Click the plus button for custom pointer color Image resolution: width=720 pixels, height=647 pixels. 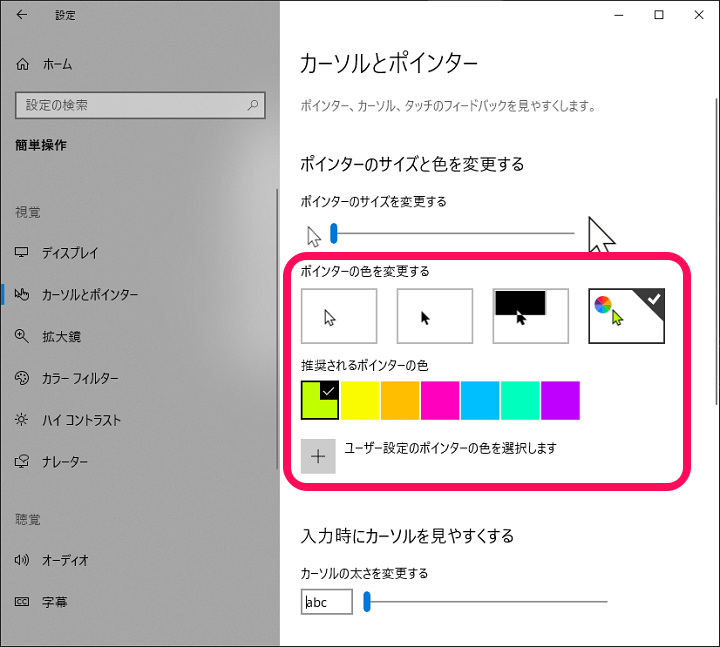(318, 456)
